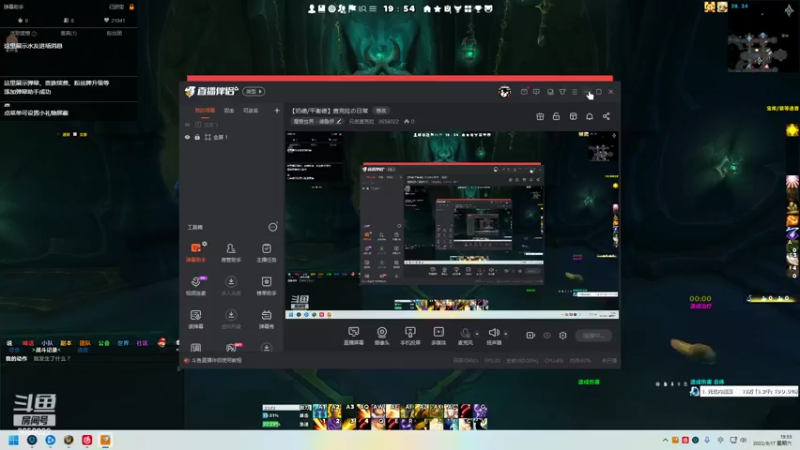Mute the 麦克风 microphone

tap(465, 336)
